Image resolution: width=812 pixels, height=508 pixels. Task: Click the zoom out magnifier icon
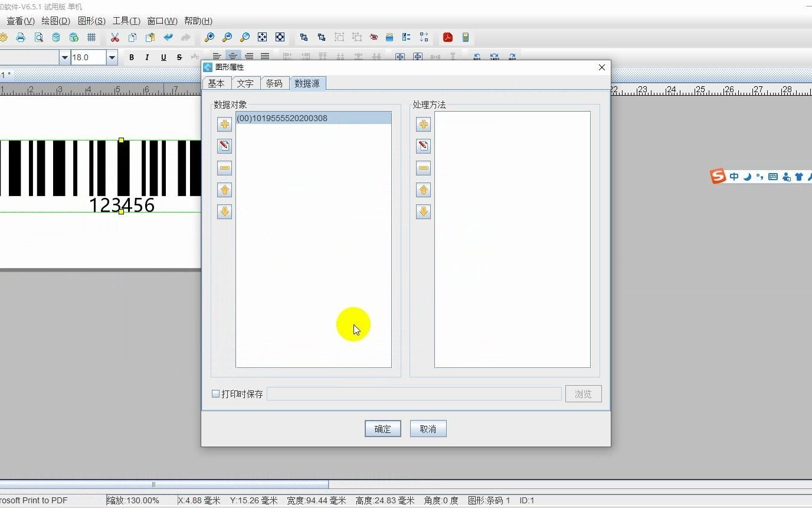point(227,37)
